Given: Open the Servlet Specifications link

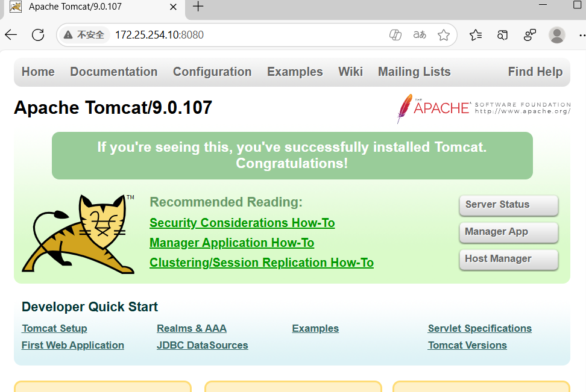Looking at the screenshot, I should pos(480,328).
